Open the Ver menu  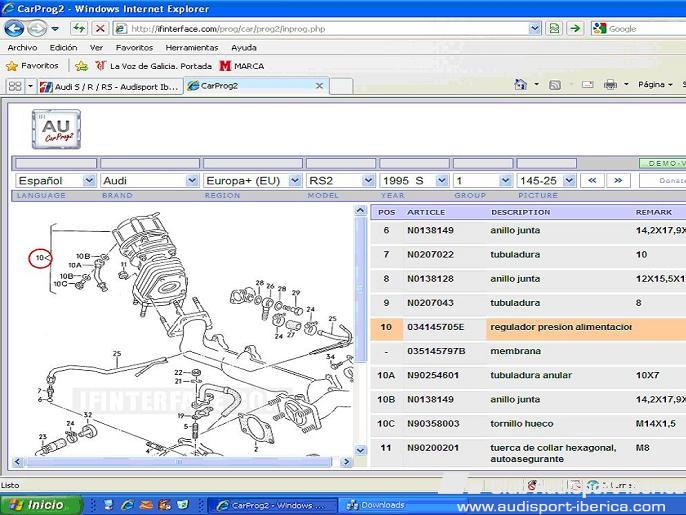pos(96,47)
